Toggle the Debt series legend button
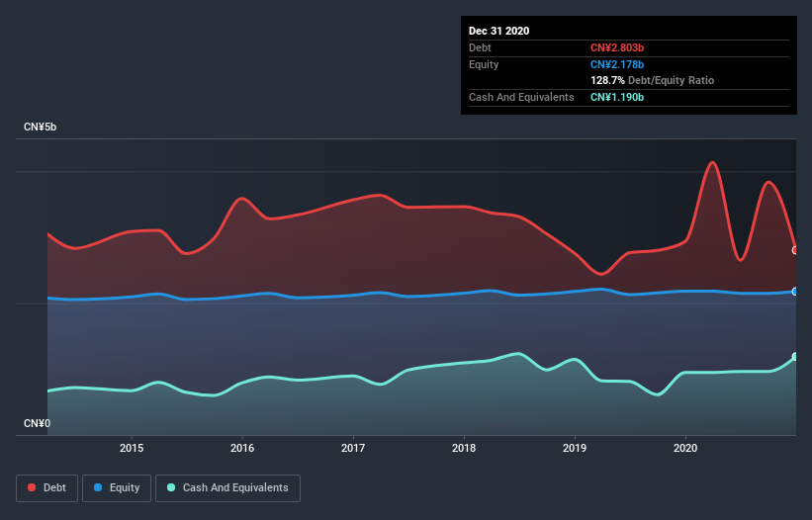Image resolution: width=812 pixels, height=520 pixels. click(x=47, y=488)
